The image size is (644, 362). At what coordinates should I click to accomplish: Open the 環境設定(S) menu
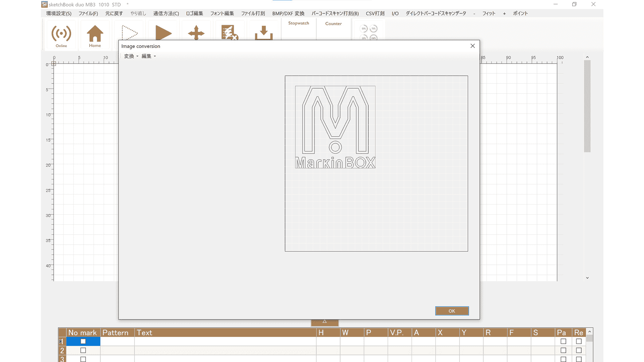pos(59,13)
